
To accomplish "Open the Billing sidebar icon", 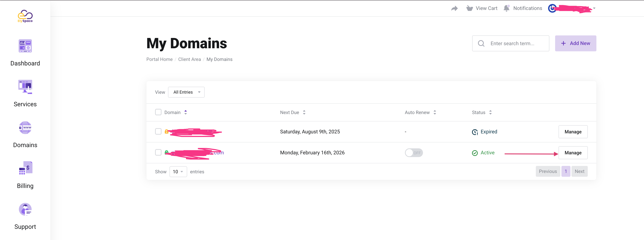I will (25, 168).
